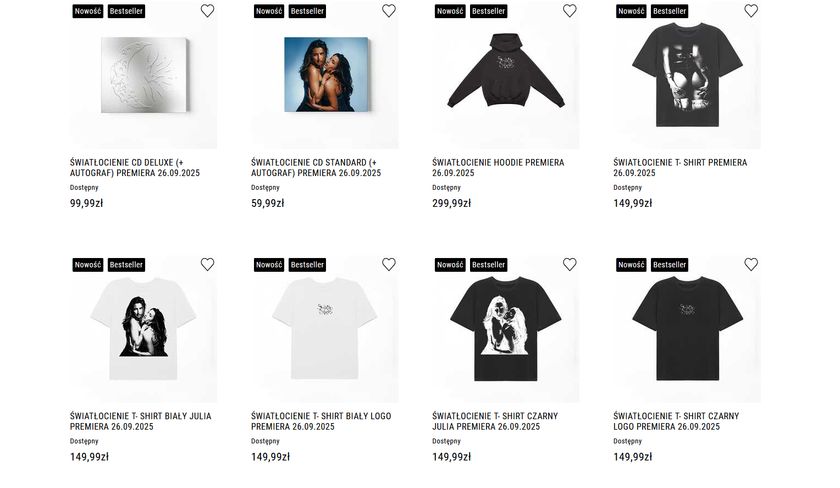
Task: Open T-Shirt Biały Logo Premiera title link
Action: point(321,421)
